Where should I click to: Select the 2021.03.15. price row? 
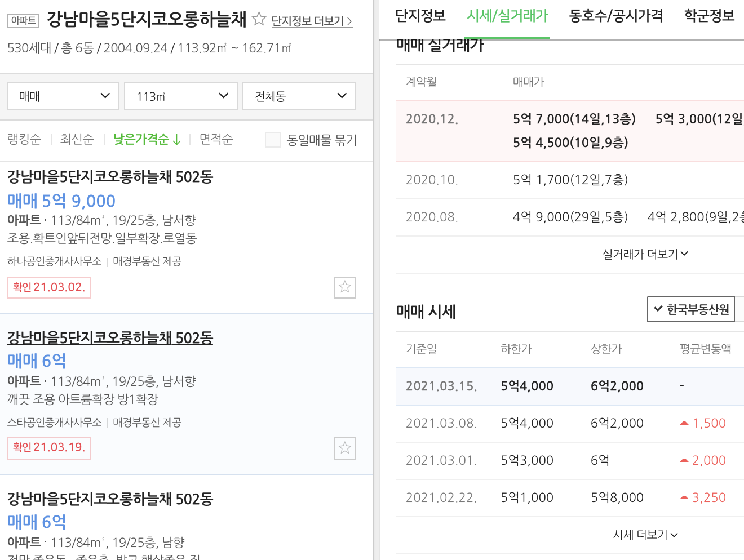570,386
